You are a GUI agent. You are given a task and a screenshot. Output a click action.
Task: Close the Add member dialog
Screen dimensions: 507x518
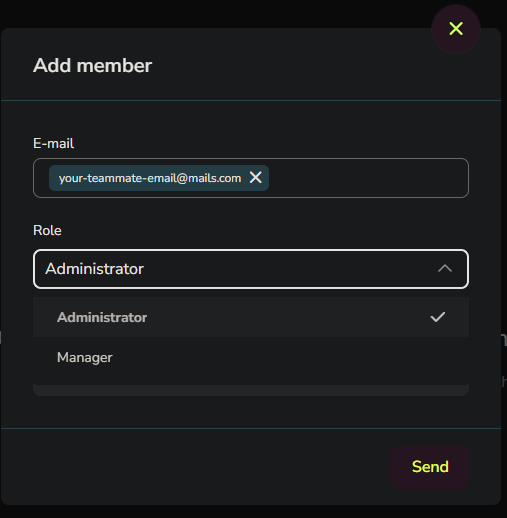click(x=456, y=29)
